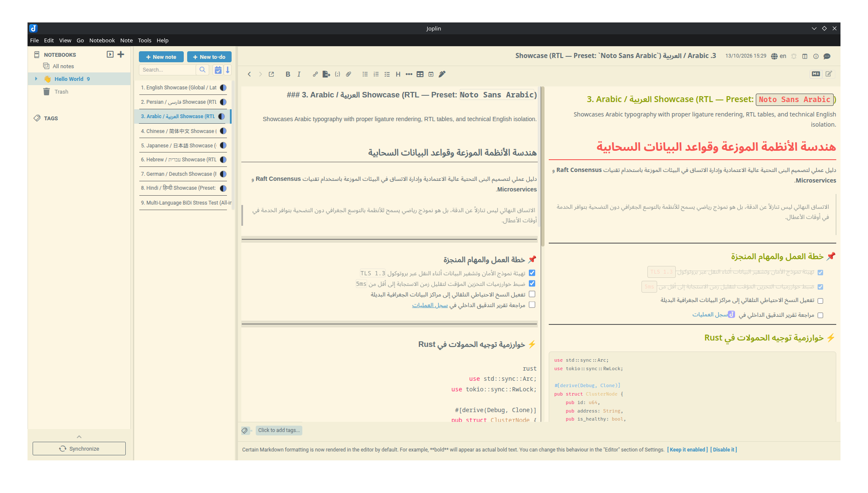The image size is (868, 493).
Task: Attach a file
Action: [348, 75]
